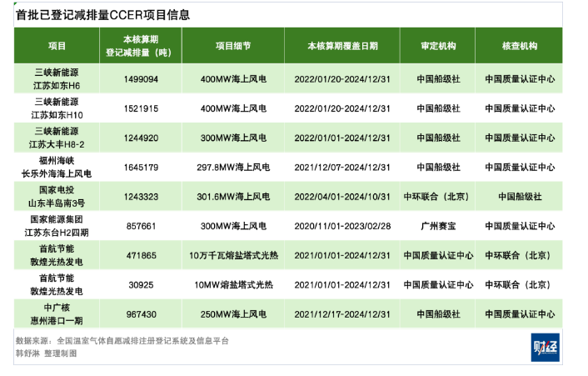Click the emission value 1243323

click(141, 197)
